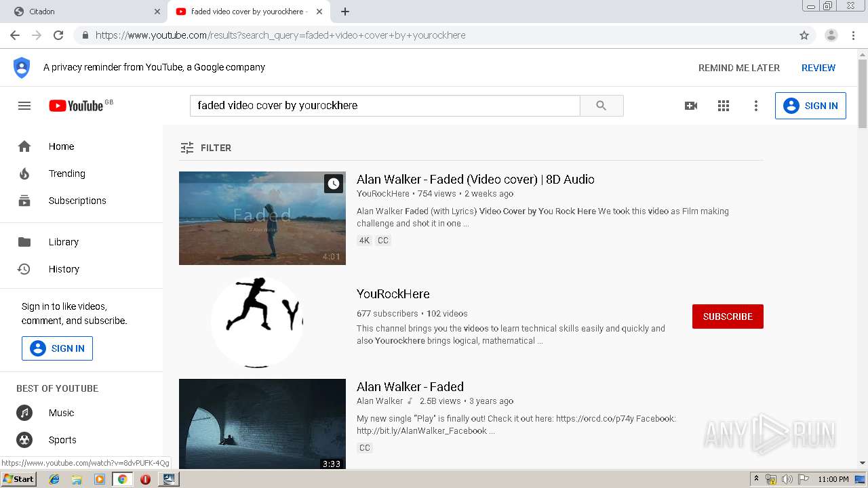Open the YouRockHere channel title link

(393, 294)
